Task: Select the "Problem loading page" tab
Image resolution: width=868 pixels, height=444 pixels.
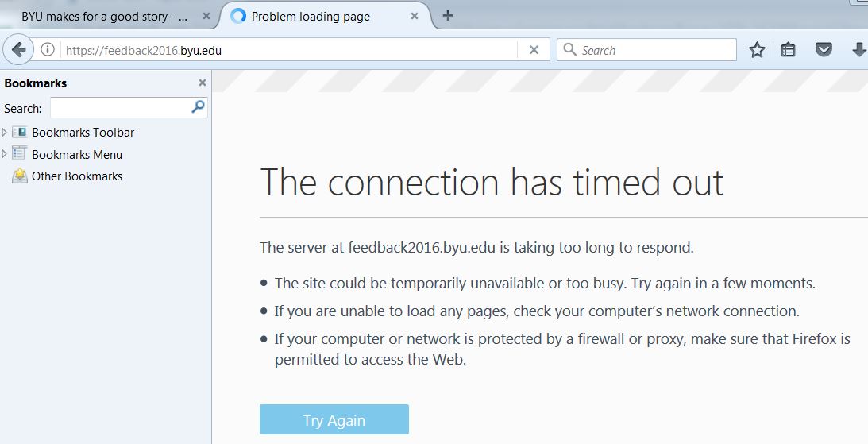Action: (311, 16)
